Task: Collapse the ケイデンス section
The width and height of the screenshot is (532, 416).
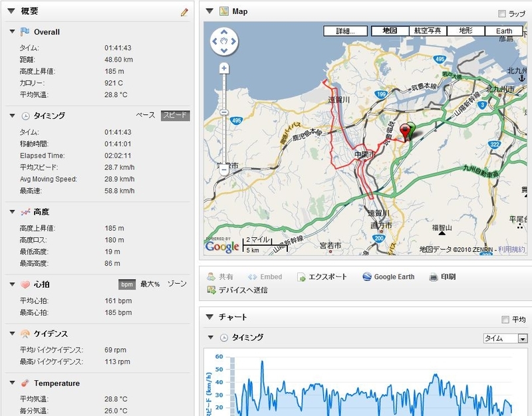Action: (12, 334)
